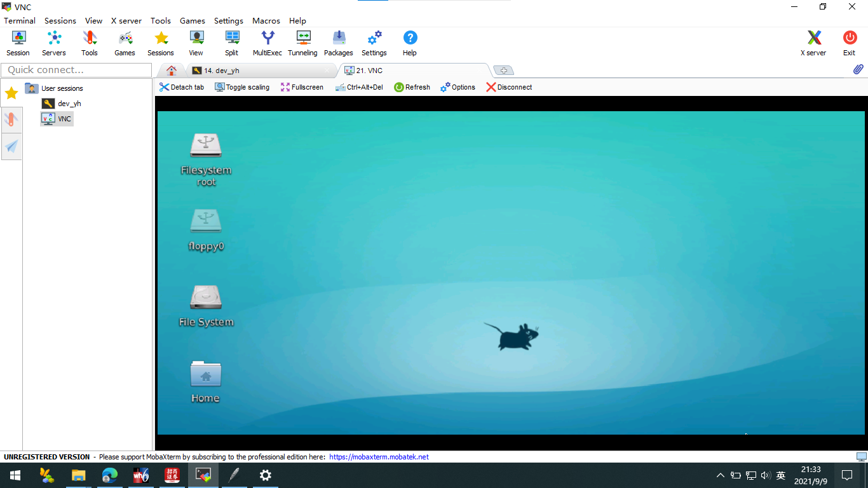Send Ctrl+Alt+Del to remote desktop

click(x=359, y=87)
